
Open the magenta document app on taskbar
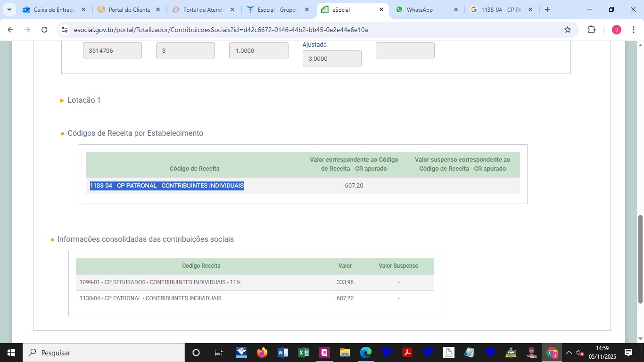[324, 353]
